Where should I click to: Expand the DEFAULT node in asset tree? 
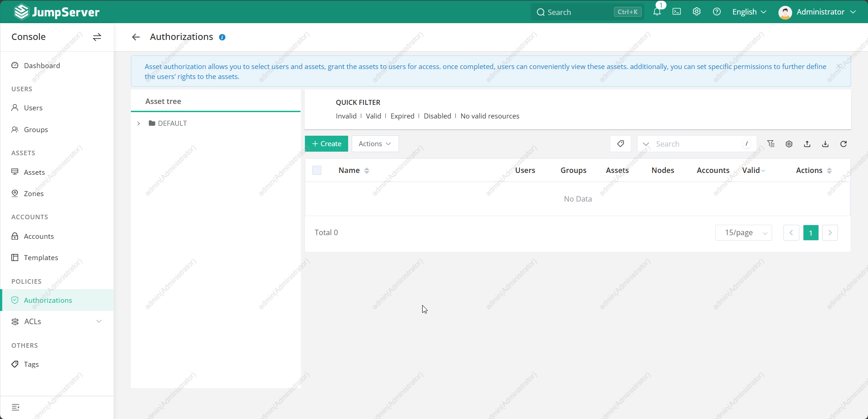click(139, 123)
